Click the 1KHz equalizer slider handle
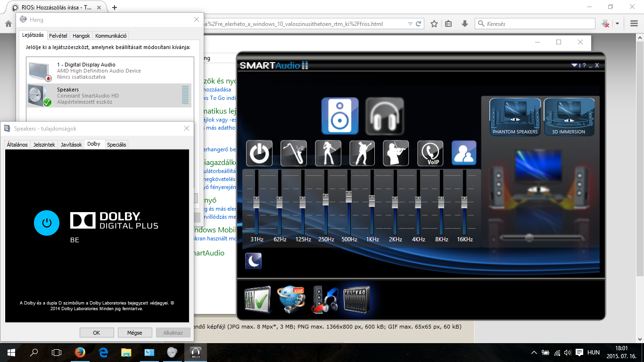 click(x=372, y=201)
